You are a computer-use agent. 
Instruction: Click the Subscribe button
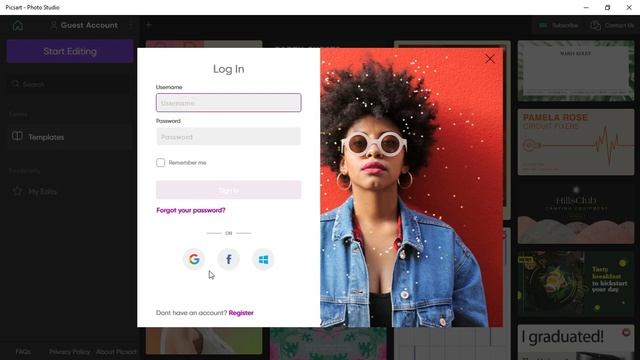coord(558,25)
